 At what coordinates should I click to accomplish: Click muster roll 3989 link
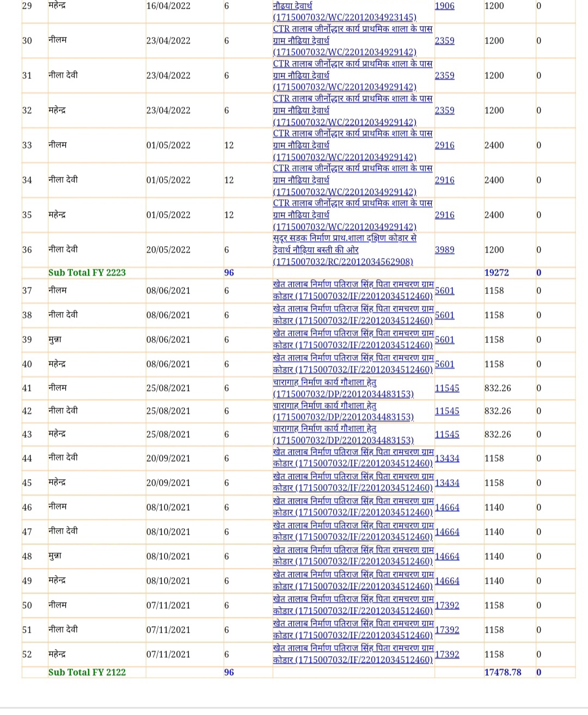coord(444,250)
